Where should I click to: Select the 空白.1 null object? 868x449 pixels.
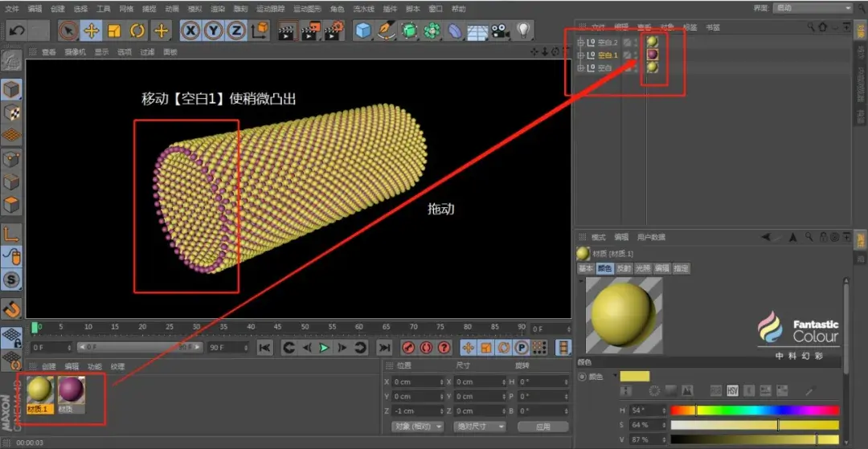point(608,55)
